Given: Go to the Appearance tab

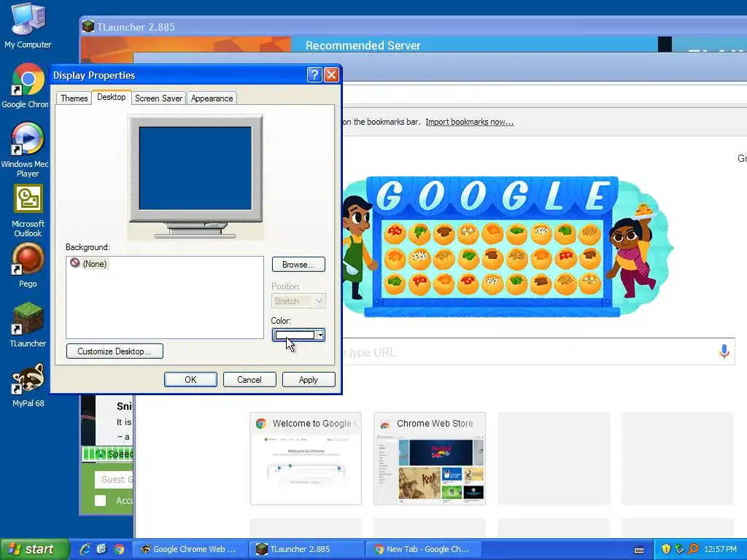Looking at the screenshot, I should click(x=212, y=98).
